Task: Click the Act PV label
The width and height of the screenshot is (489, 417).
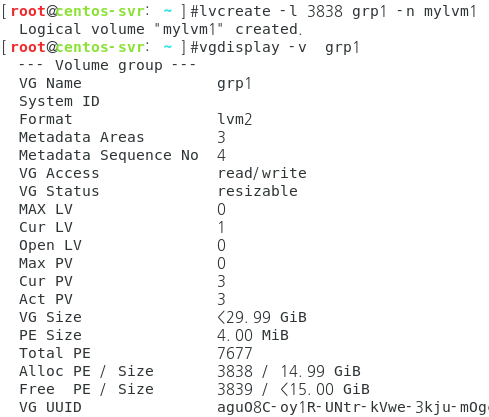Action: coord(46,299)
